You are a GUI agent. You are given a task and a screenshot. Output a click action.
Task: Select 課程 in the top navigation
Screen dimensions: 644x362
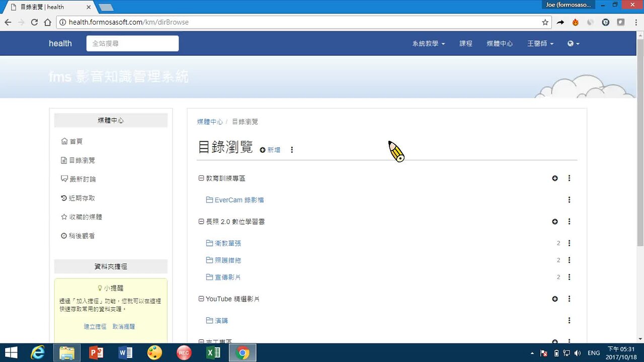(465, 43)
